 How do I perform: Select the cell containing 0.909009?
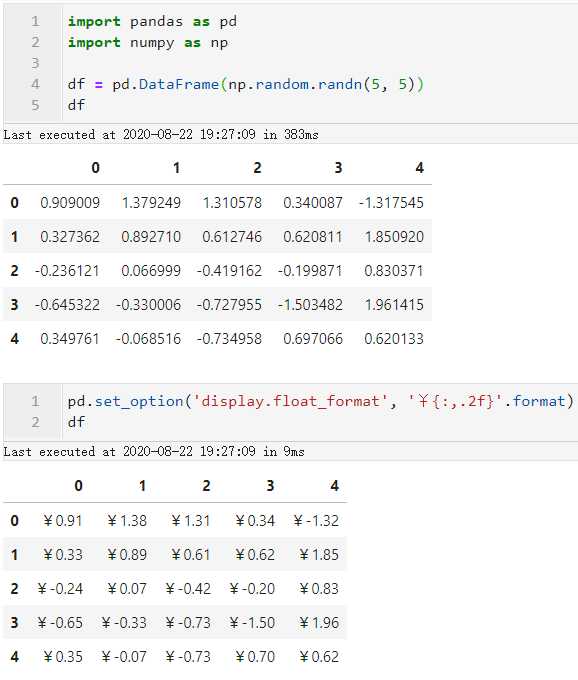coord(70,203)
